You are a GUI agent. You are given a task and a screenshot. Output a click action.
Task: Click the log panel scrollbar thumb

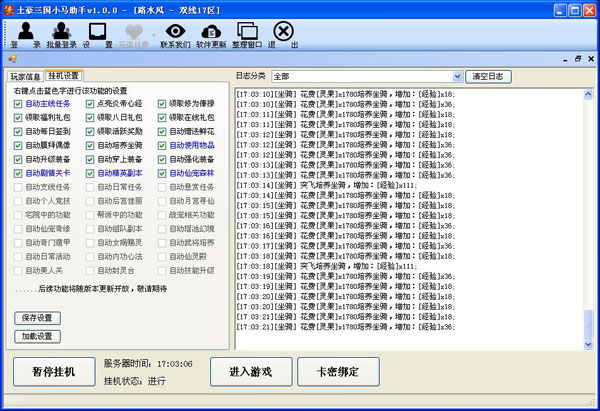[x=588, y=324]
